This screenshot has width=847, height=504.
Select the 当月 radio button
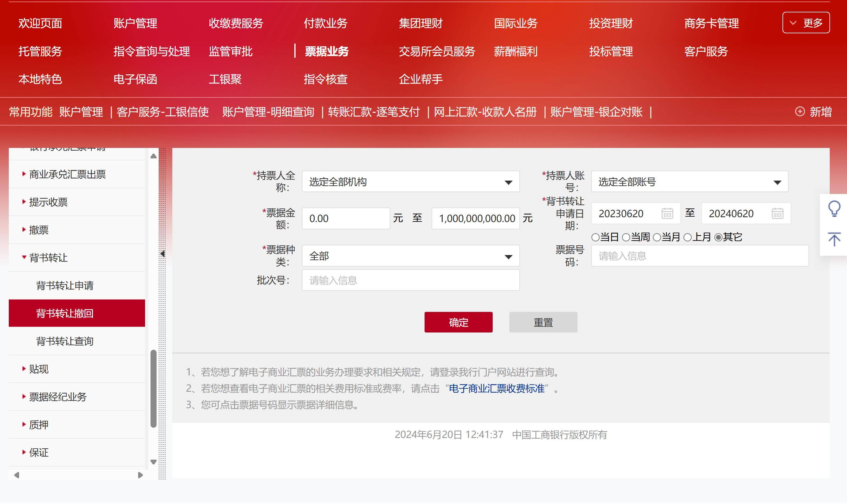657,237
